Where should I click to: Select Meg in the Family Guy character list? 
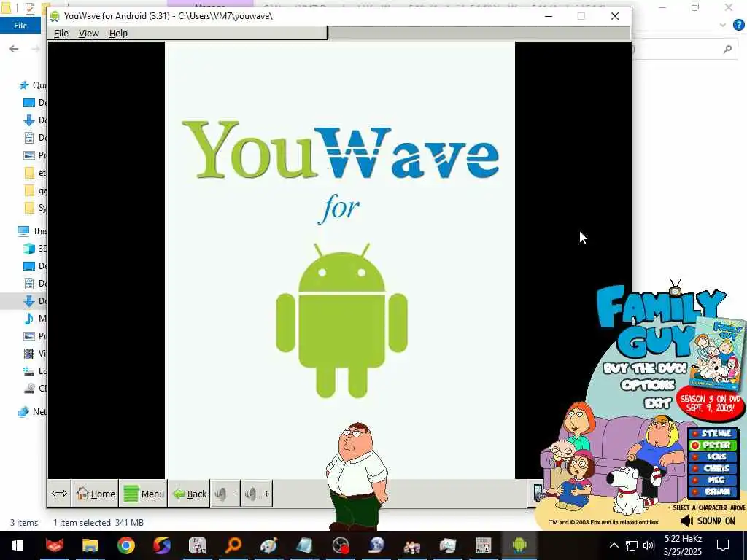pyautogui.click(x=712, y=480)
